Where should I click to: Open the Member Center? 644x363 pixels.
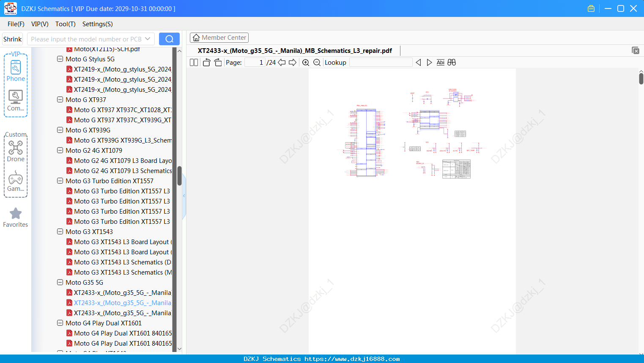coord(219,38)
